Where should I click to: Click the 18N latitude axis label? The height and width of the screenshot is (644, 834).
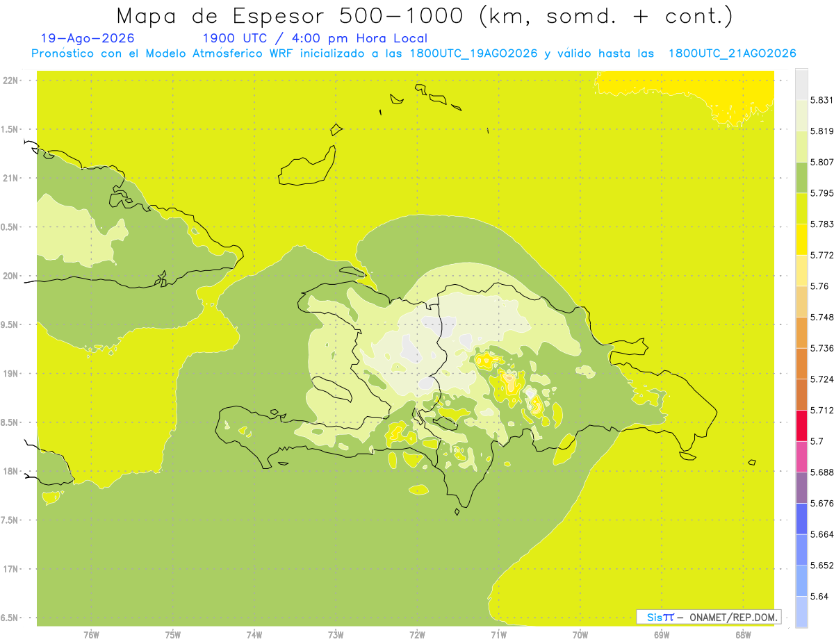pyautogui.click(x=10, y=471)
